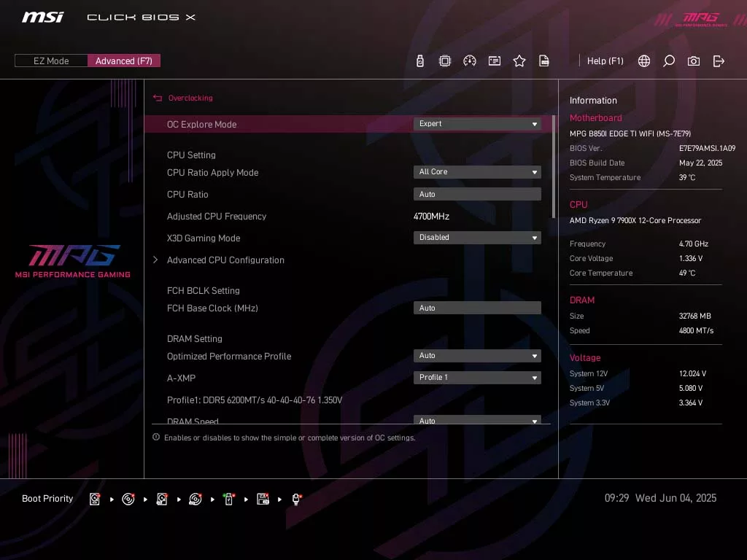Select A-XMP label
Image resolution: width=747 pixels, height=560 pixels.
[181, 378]
